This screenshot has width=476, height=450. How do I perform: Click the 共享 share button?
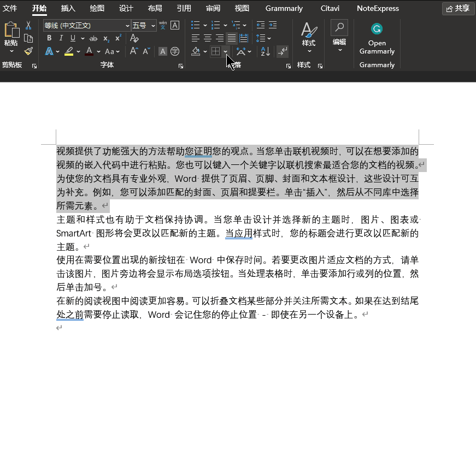click(x=458, y=9)
